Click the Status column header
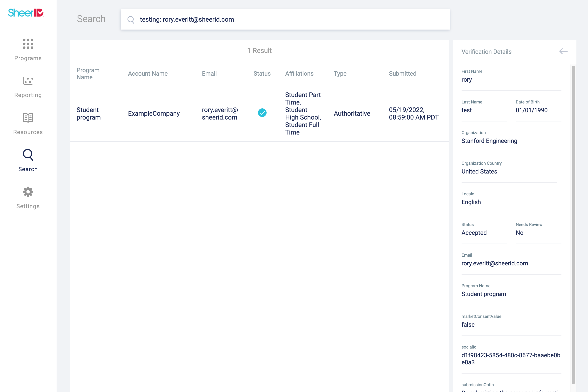Screen dimensions: 588x392 click(262, 73)
